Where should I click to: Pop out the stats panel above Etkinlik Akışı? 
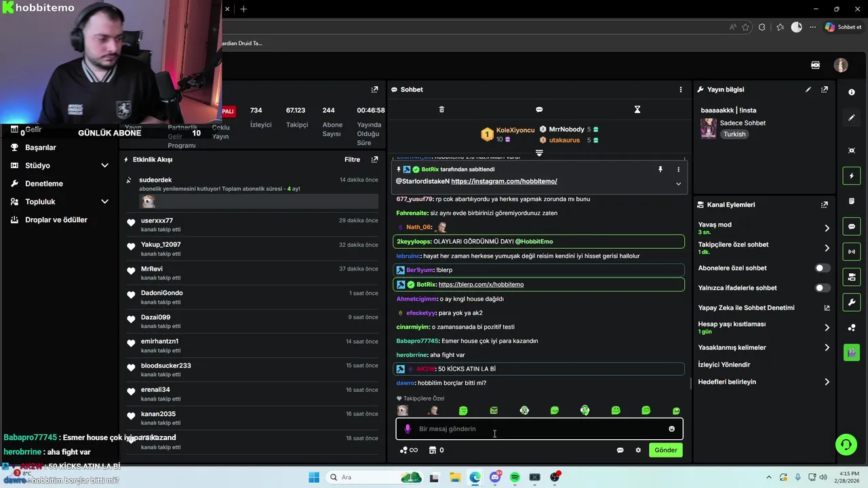[374, 89]
